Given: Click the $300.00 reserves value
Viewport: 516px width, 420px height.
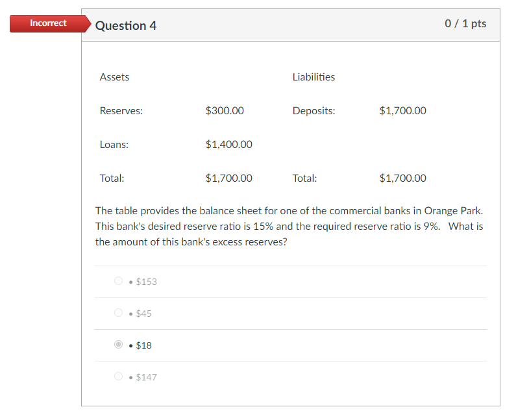Looking at the screenshot, I should pyautogui.click(x=225, y=110).
